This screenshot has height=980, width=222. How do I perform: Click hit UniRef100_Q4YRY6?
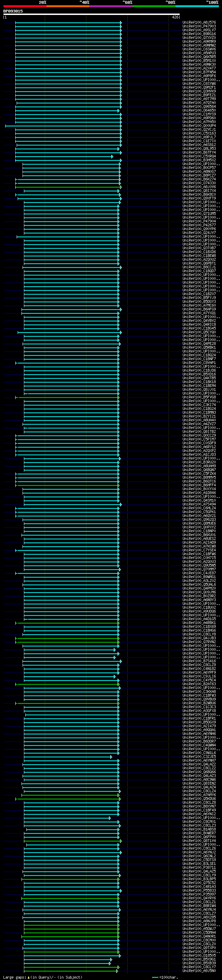coord(199,898)
